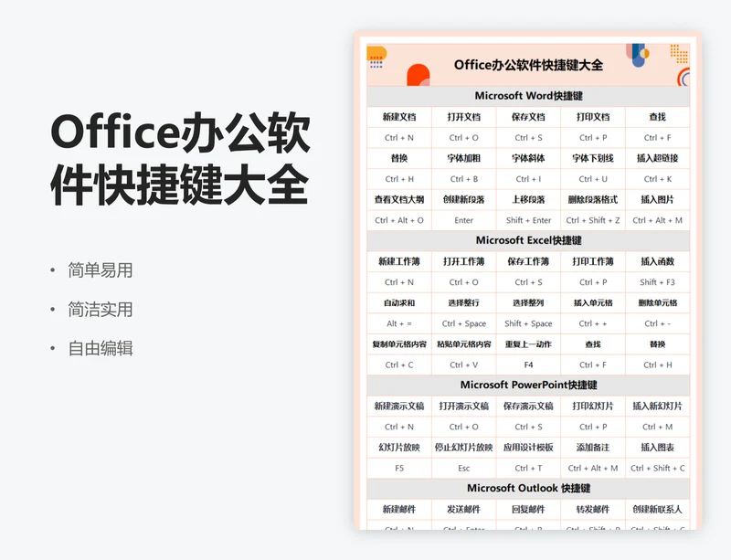The width and height of the screenshot is (731, 560).
Task: Click the 查看文档大纲 cell
Action: click(399, 199)
